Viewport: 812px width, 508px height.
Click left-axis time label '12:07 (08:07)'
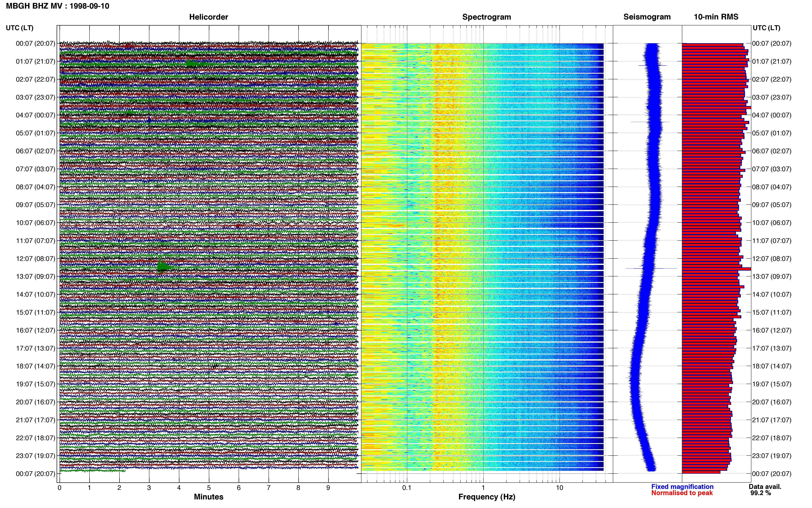tap(35, 259)
